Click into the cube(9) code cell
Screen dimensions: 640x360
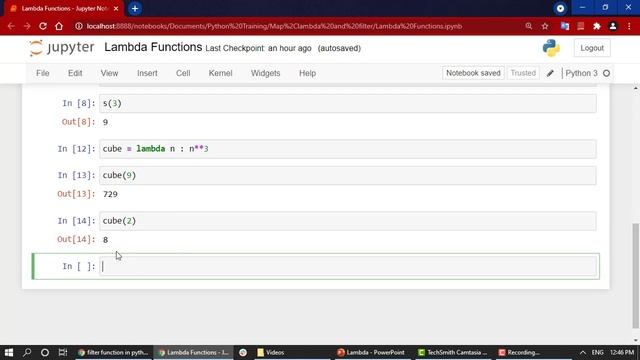[x=348, y=176]
